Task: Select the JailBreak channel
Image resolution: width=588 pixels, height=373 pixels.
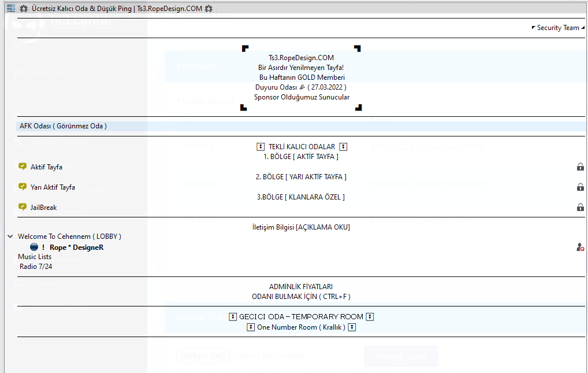Action: 43,208
